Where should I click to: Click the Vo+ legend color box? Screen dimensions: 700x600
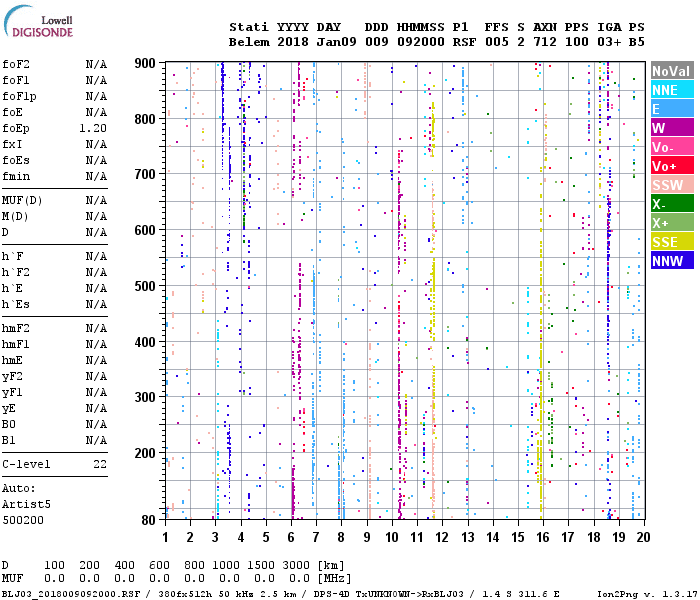pos(672,166)
